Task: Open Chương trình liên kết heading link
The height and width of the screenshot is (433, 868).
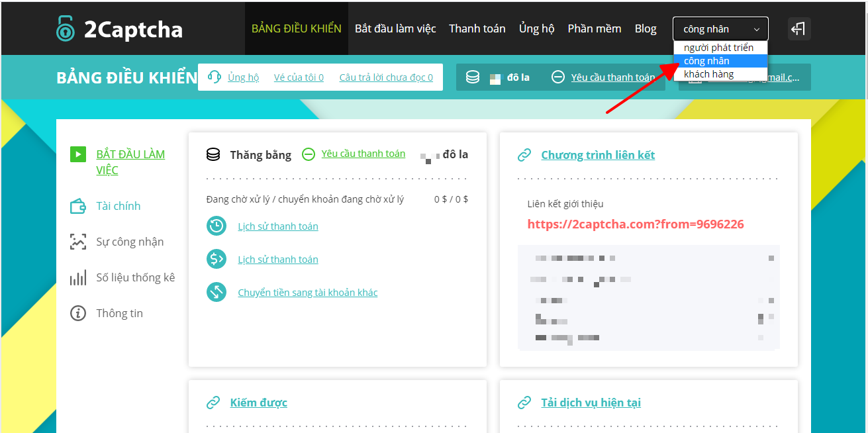Action: (x=598, y=155)
